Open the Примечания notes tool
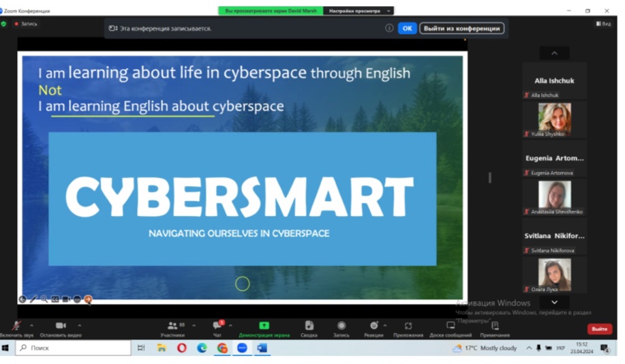625x364 pixels. click(495, 326)
